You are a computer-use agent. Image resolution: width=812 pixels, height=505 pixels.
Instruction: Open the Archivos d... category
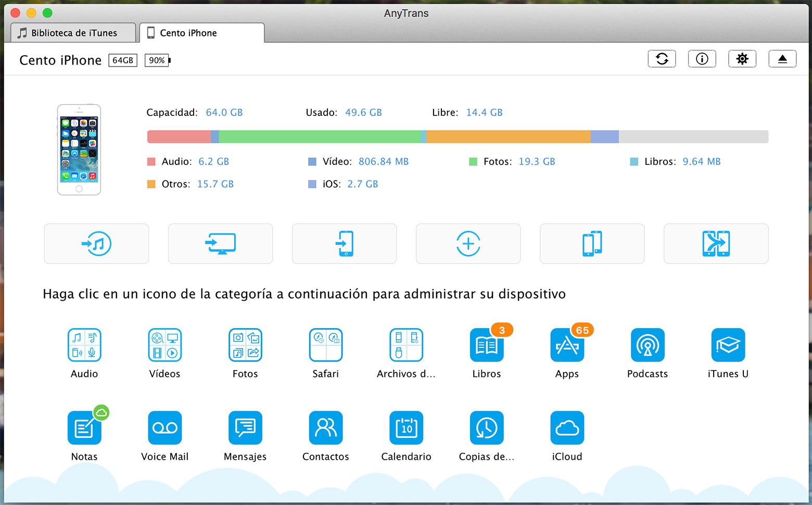406,345
